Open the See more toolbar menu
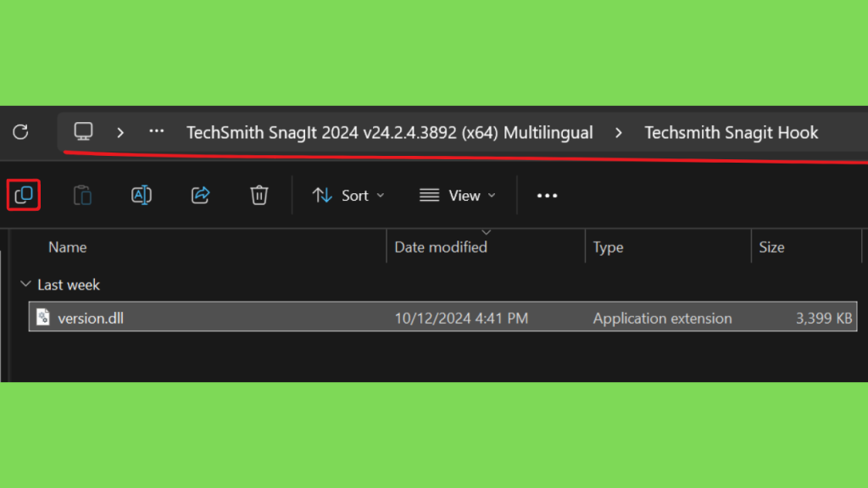 click(x=547, y=196)
